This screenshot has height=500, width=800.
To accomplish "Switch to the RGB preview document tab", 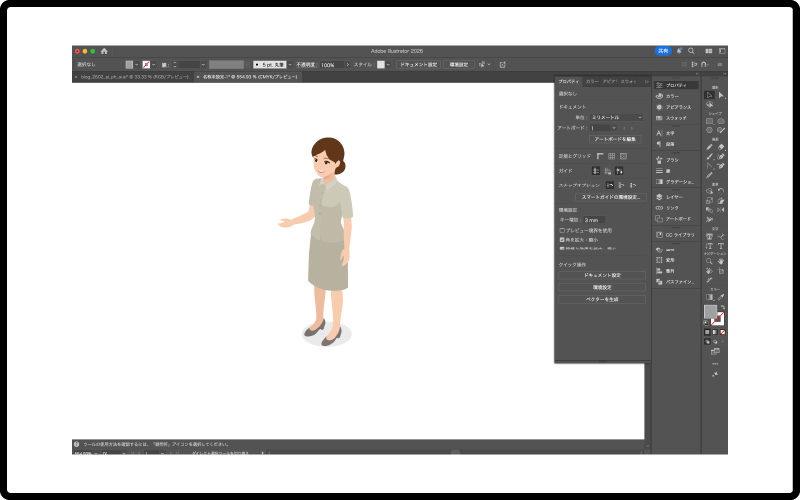I will 134,76.
